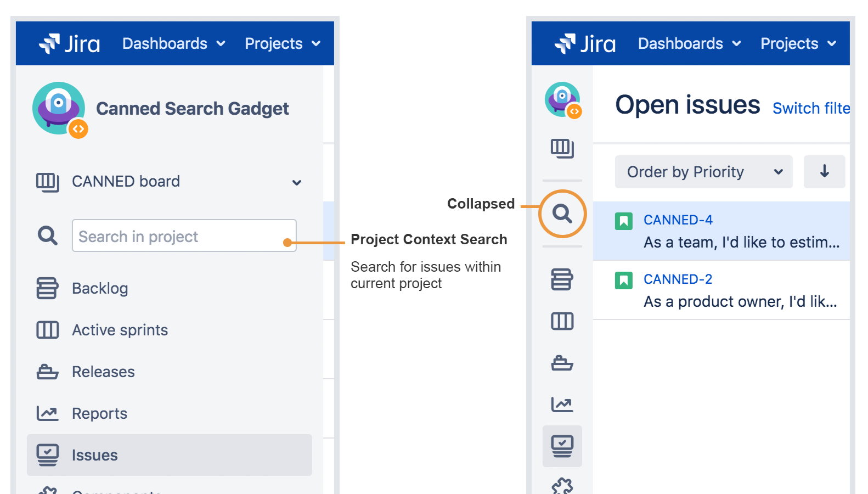Click CANNED-4 green story type icon

point(623,221)
